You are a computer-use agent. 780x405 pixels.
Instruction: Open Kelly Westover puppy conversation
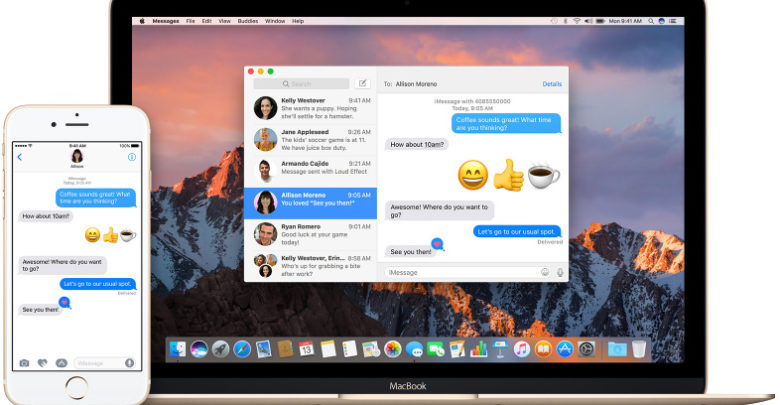(310, 108)
